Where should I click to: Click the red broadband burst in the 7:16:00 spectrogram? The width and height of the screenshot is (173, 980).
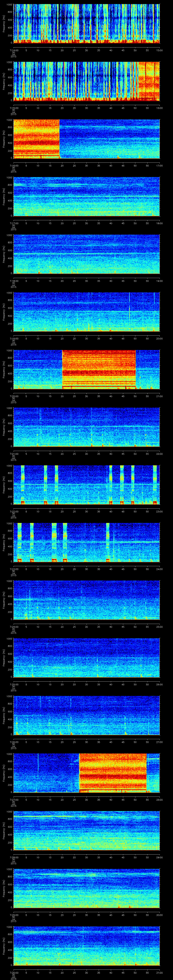click(36, 139)
